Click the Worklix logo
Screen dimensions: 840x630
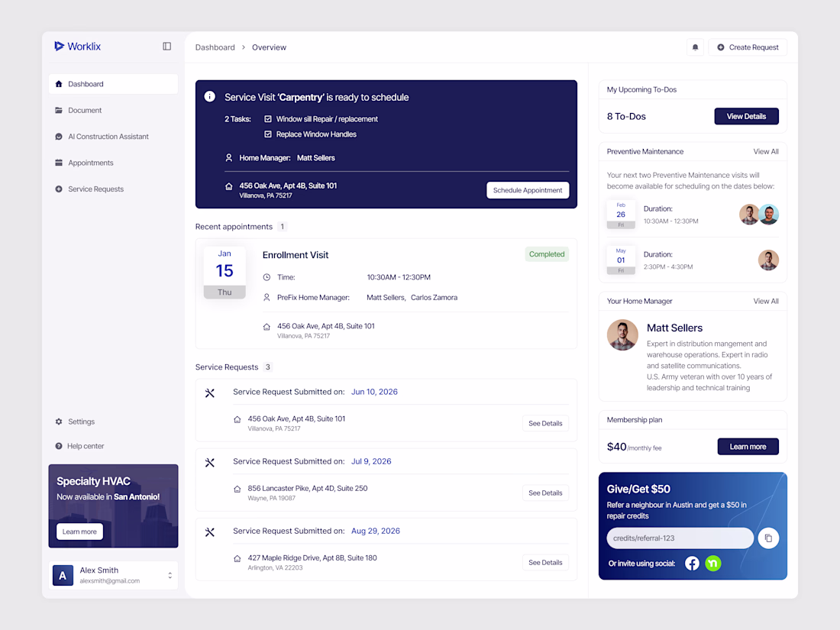[78, 47]
